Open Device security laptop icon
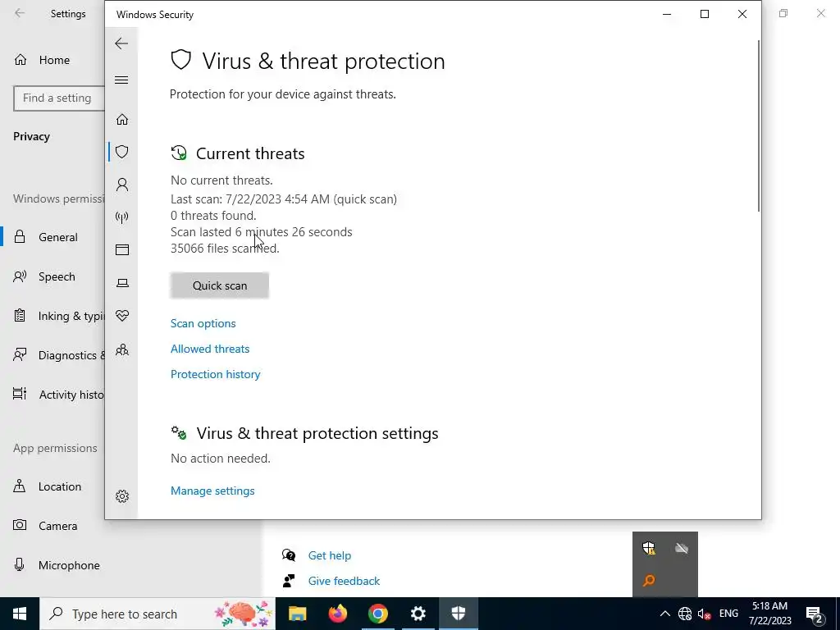Image resolution: width=840 pixels, height=630 pixels. [x=122, y=283]
